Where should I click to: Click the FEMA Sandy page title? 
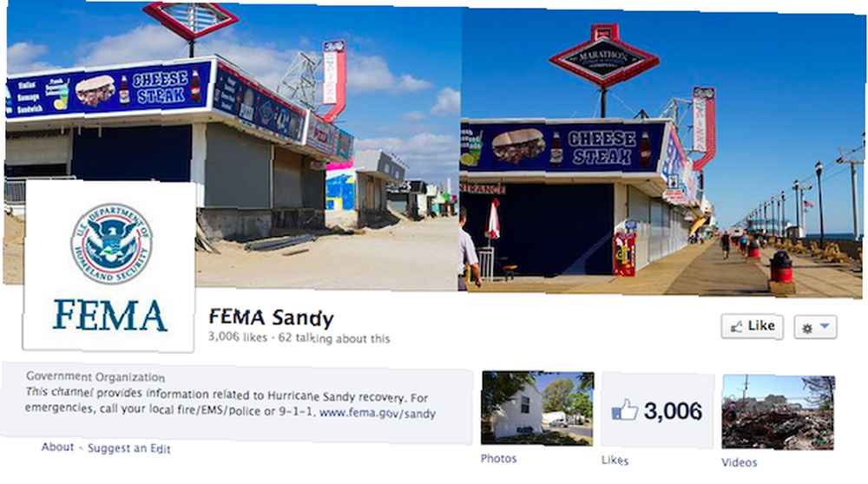click(271, 317)
